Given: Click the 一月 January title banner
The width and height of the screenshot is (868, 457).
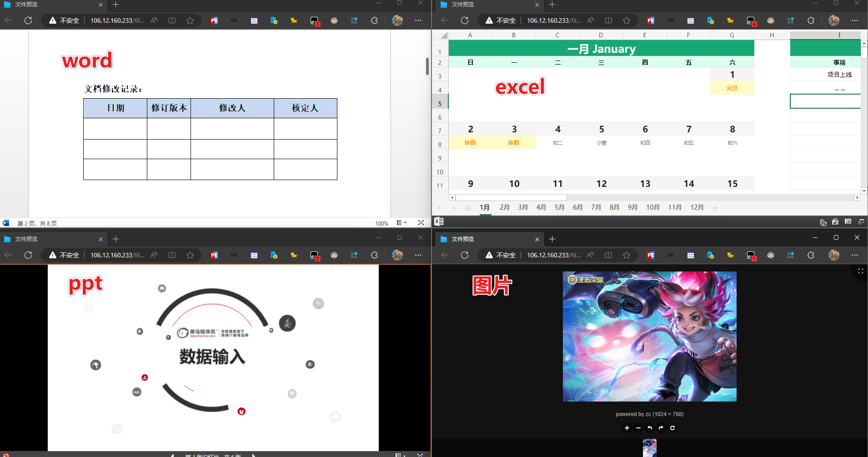Looking at the screenshot, I should click(601, 48).
